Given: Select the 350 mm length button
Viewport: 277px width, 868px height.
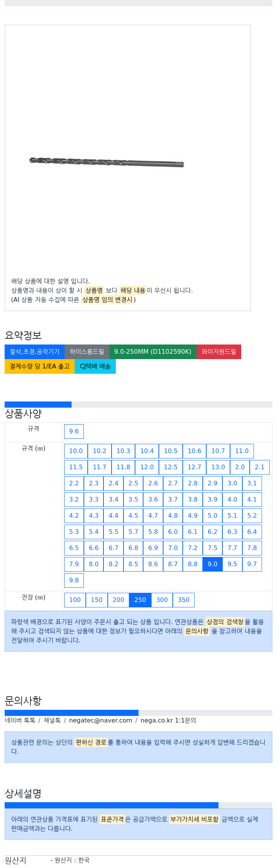Looking at the screenshot, I should click(x=184, y=600).
